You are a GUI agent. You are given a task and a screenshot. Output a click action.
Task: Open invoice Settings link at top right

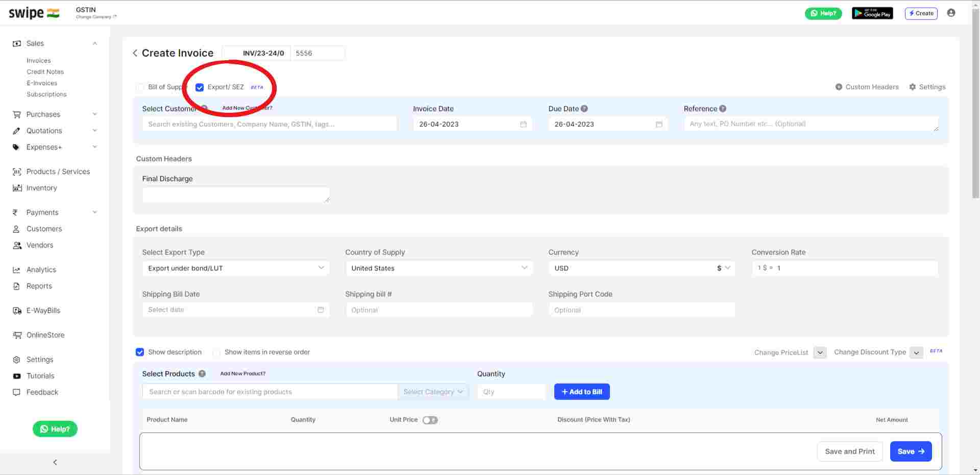click(x=927, y=87)
